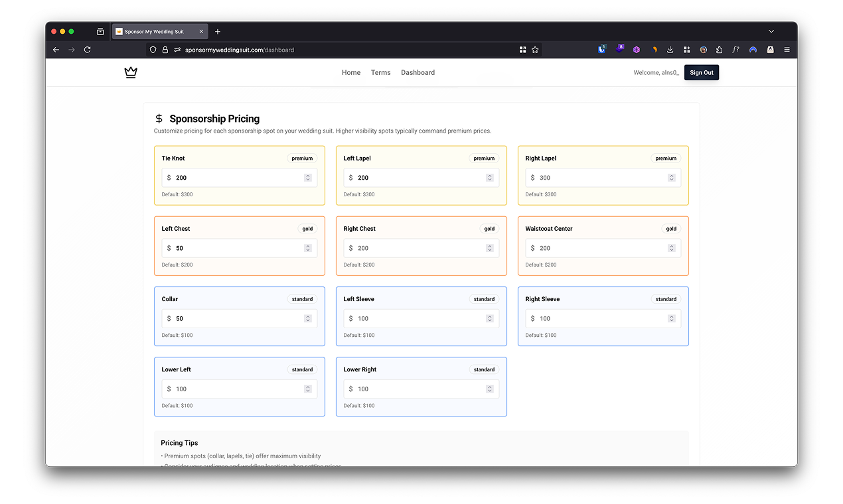Click the Sign Out button

click(x=702, y=73)
